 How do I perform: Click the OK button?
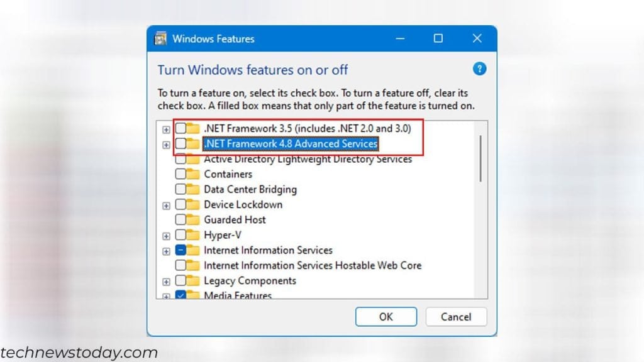pos(386,317)
